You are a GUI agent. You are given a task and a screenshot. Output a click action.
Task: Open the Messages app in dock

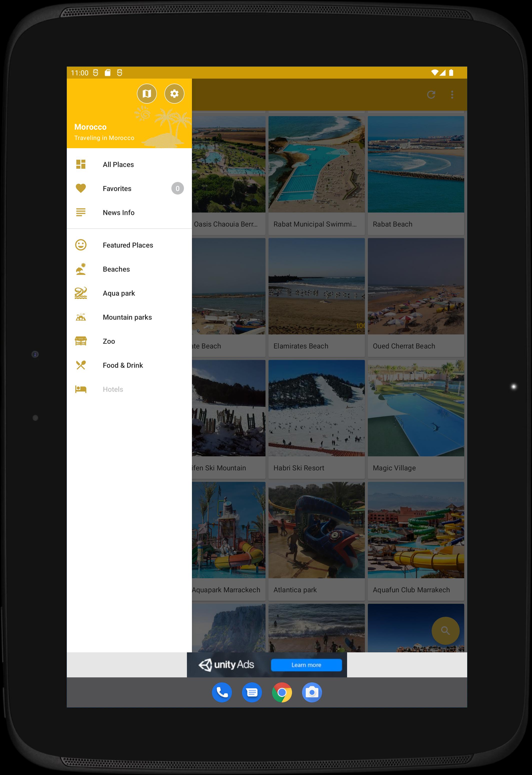click(252, 692)
